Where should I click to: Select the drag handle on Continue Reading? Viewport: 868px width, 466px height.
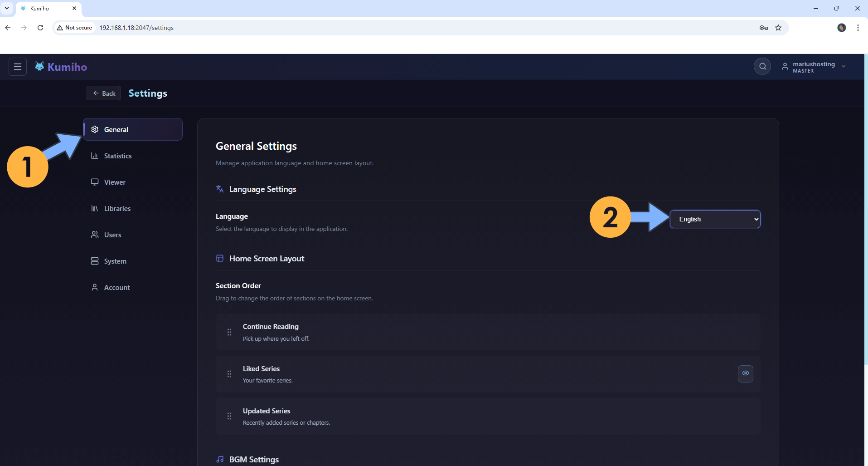tap(229, 332)
